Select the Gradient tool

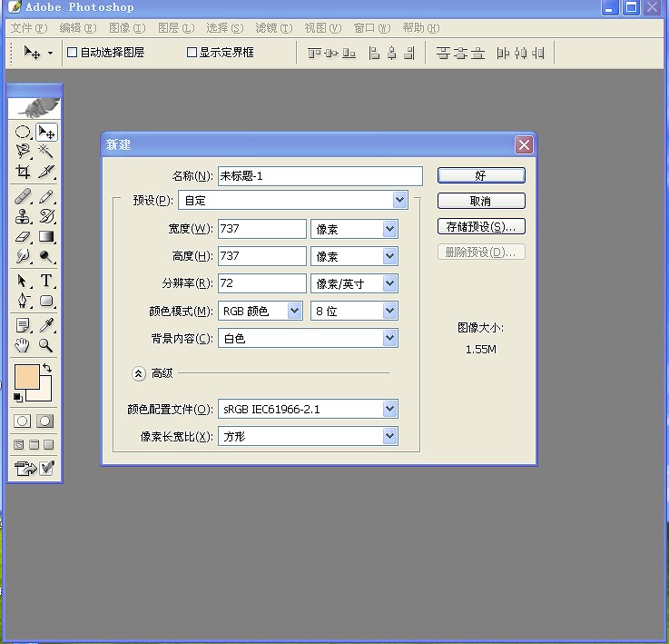46,236
